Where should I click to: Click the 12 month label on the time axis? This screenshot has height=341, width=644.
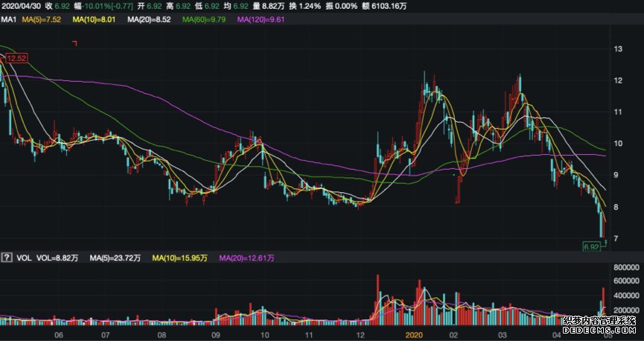[x=361, y=335]
